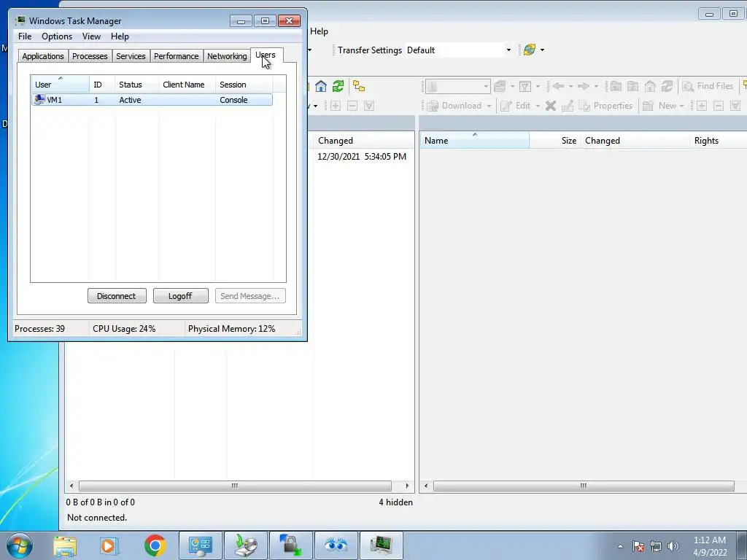Show hidden tray icons arrow
Viewport: 747px width, 560px height.
[620, 546]
